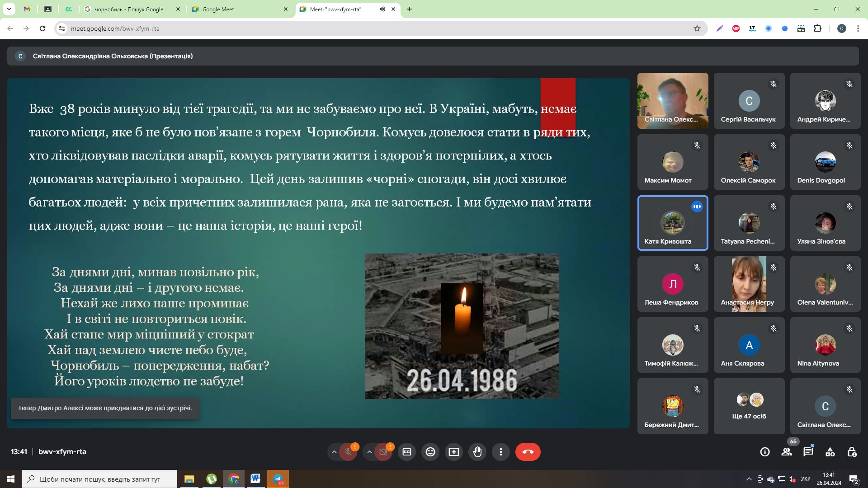Image resolution: width=868 pixels, height=488 pixels.
Task: Raise hand in the meeting
Action: coord(477,452)
